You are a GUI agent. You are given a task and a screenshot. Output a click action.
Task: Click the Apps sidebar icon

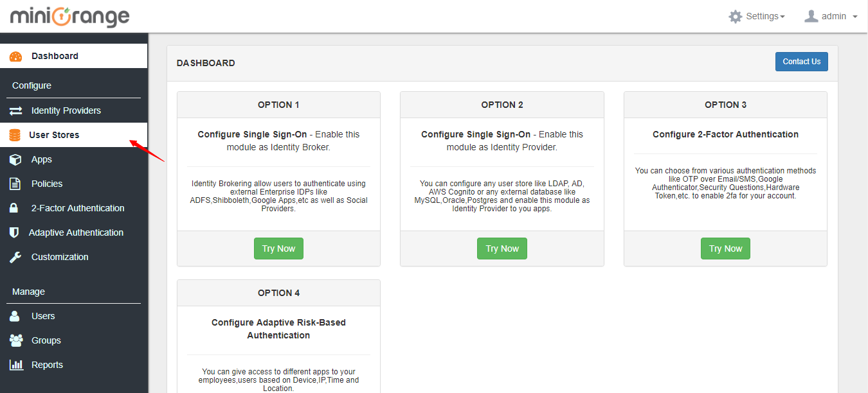14,159
